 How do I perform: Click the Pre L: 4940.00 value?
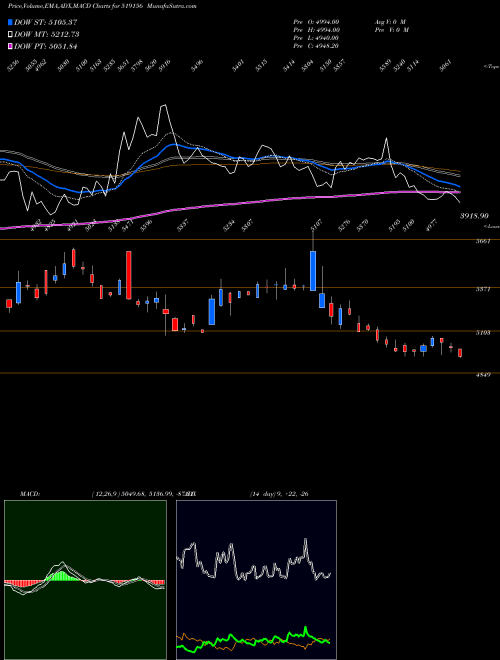(x=316, y=38)
